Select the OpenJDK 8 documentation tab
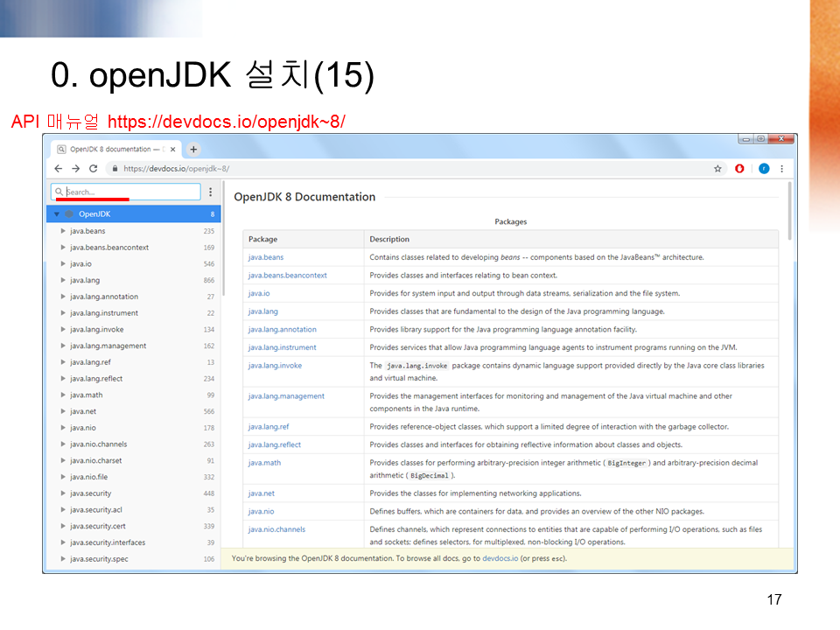The image size is (840, 630). tap(115, 150)
